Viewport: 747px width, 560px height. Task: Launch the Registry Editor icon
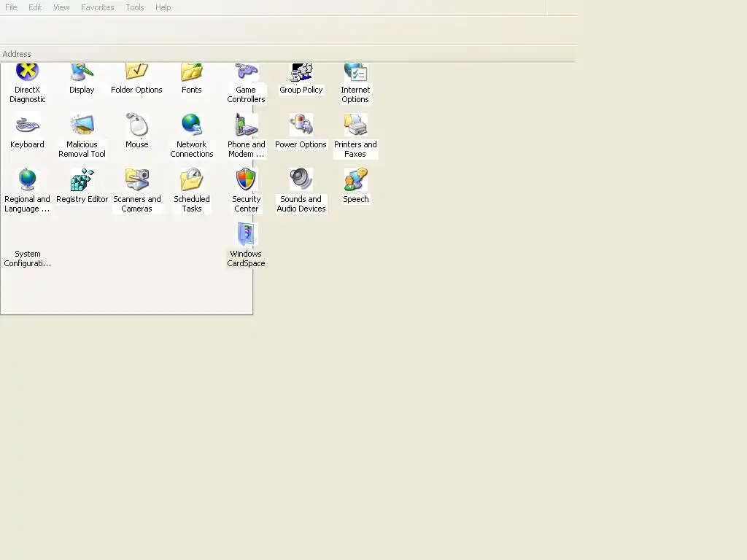coord(82,179)
